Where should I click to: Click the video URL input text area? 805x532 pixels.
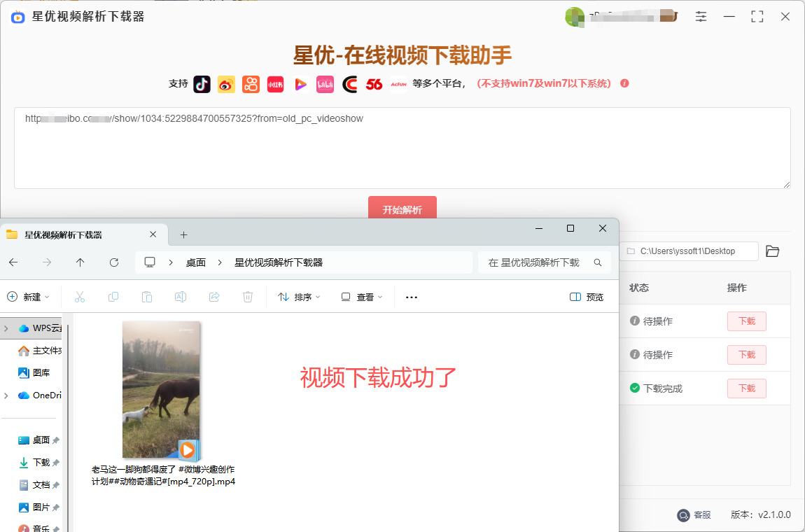pos(402,148)
